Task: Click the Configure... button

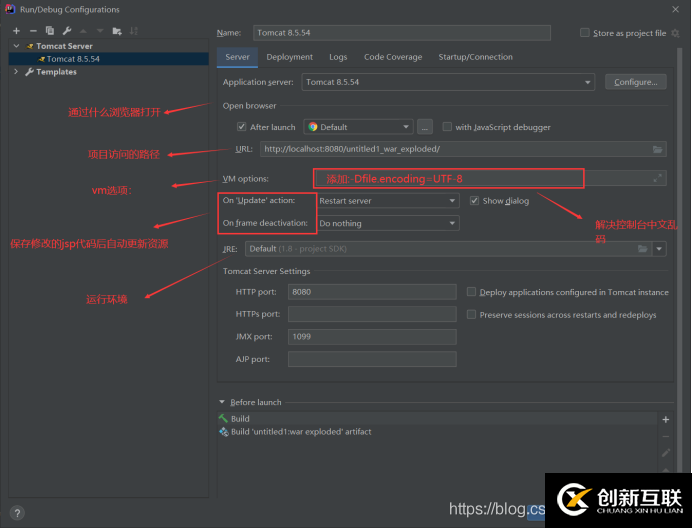Action: click(636, 82)
